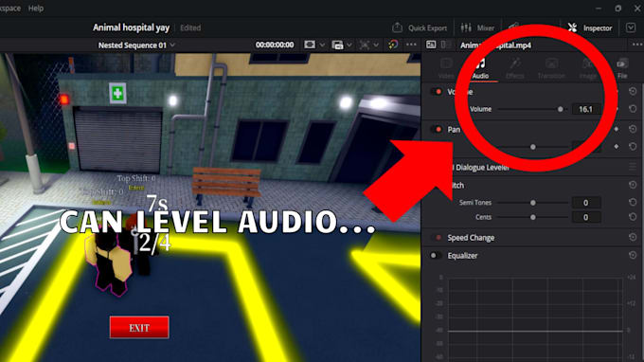The image size is (644, 362).
Task: Select the Audio inspector tab
Action: tap(480, 68)
